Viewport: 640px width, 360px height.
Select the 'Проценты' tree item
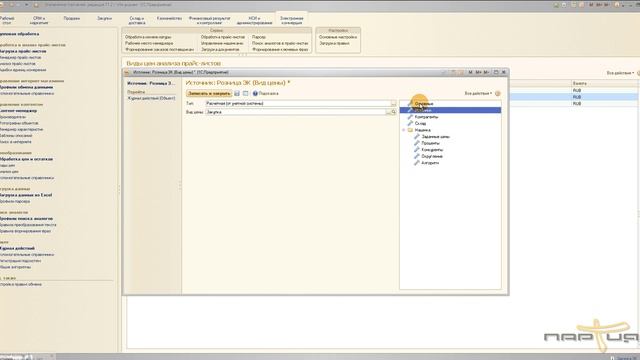[430, 143]
